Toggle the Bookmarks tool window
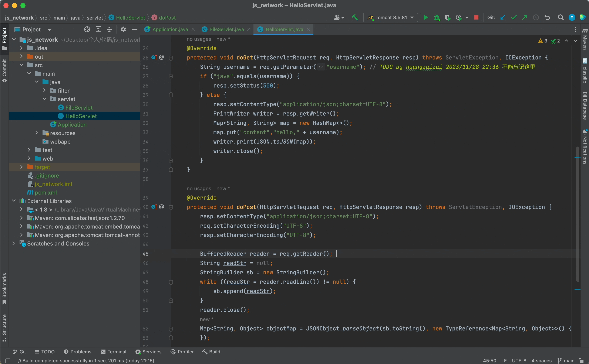The width and height of the screenshot is (589, 364). pyautogui.click(x=4, y=288)
